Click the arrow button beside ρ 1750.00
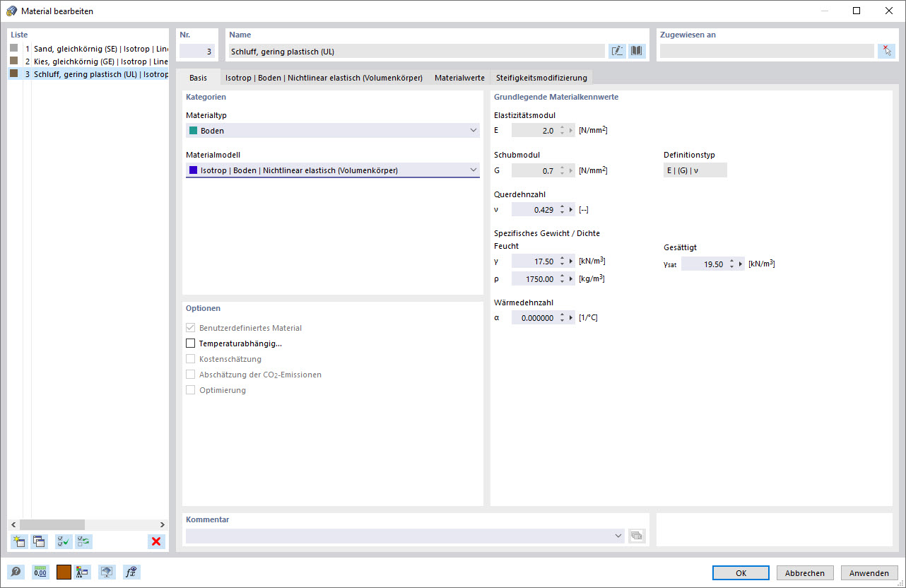This screenshot has width=906, height=588. pyautogui.click(x=571, y=279)
